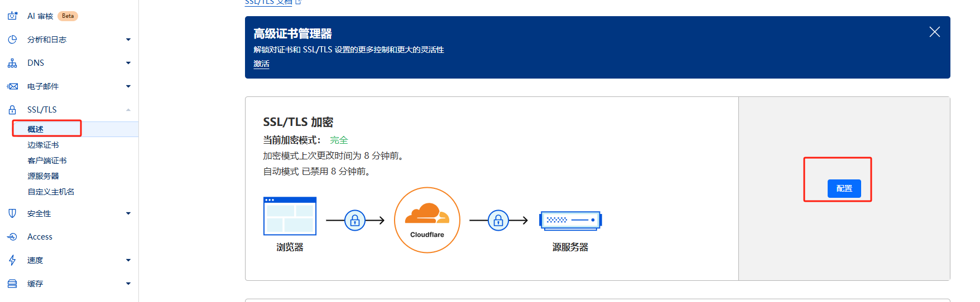Click the 安全性 shield icon

[12, 213]
